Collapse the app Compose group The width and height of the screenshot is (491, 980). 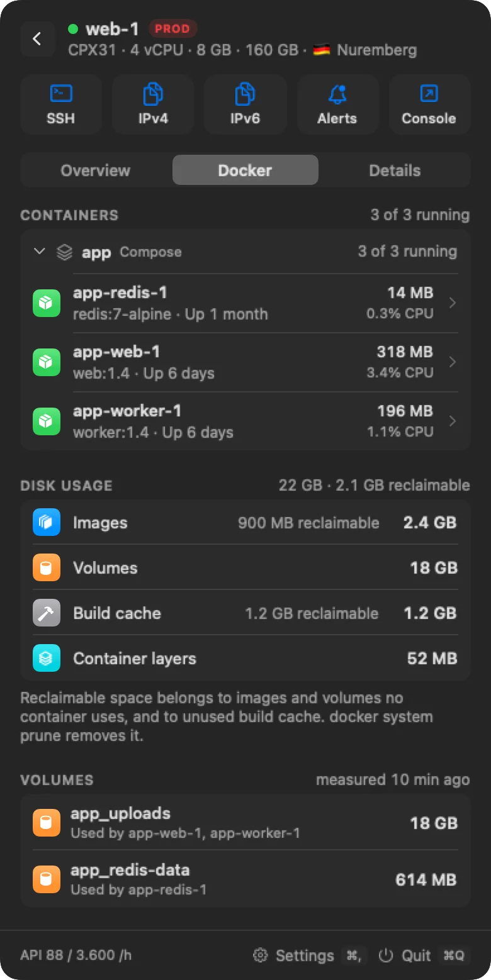click(x=40, y=252)
